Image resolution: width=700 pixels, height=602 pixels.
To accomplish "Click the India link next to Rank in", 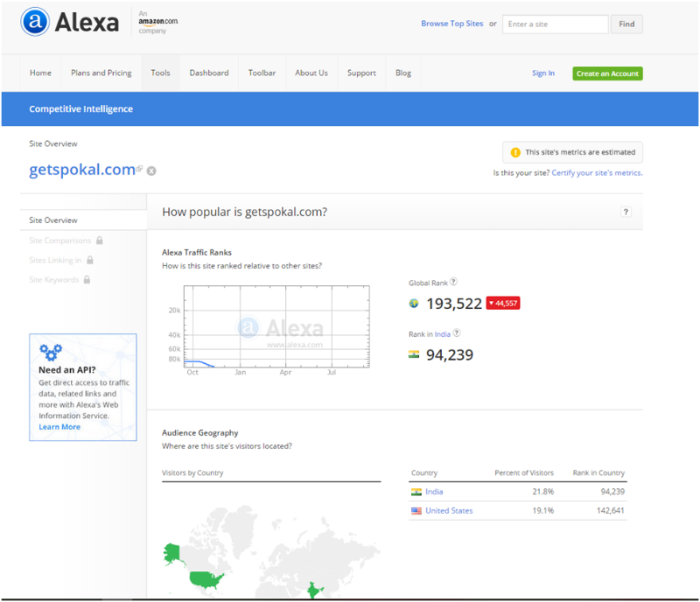I will click(x=443, y=334).
